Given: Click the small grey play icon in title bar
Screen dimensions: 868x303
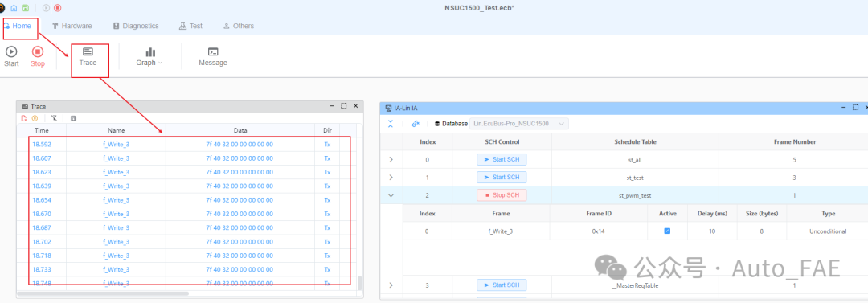Looking at the screenshot, I should (46, 8).
